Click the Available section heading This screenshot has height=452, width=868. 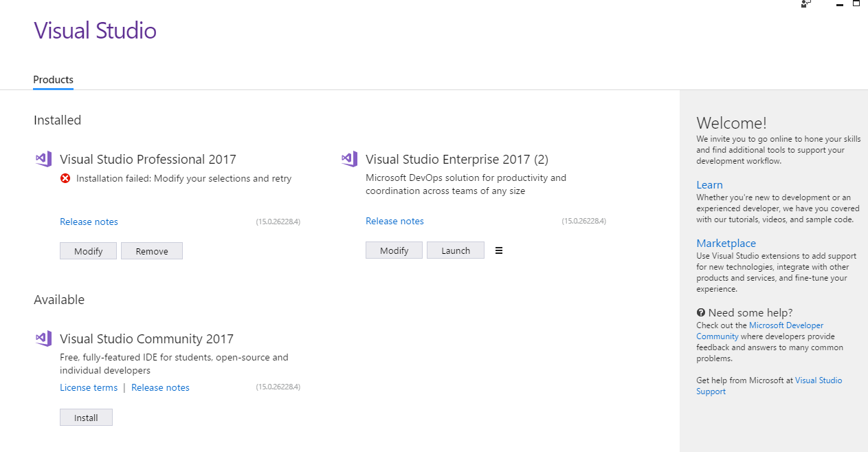pyautogui.click(x=59, y=299)
